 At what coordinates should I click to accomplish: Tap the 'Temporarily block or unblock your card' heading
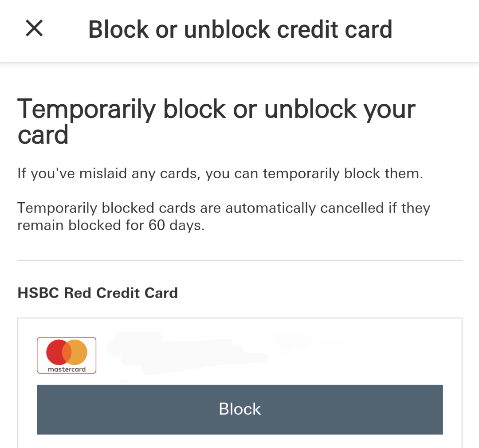pyautogui.click(x=216, y=122)
